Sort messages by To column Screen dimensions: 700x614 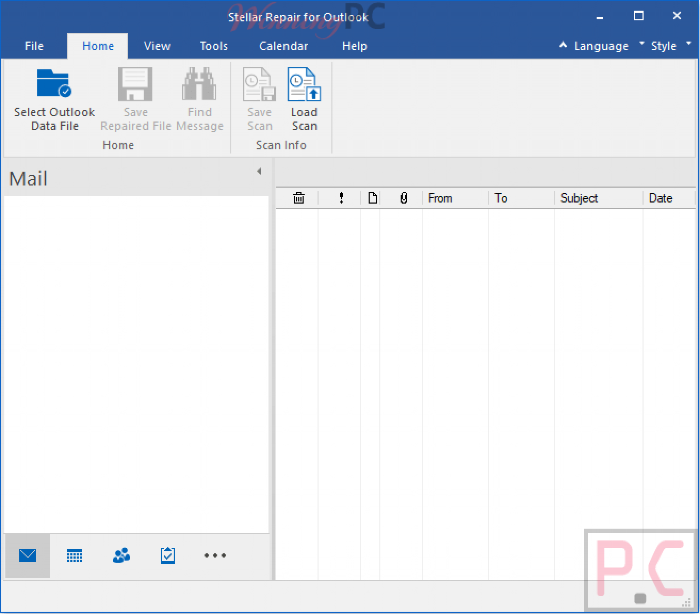521,198
